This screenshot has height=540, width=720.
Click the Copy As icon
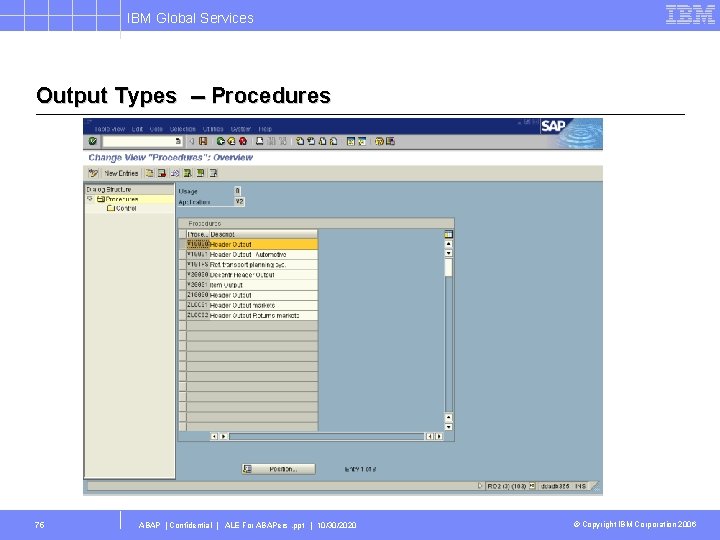click(x=149, y=173)
